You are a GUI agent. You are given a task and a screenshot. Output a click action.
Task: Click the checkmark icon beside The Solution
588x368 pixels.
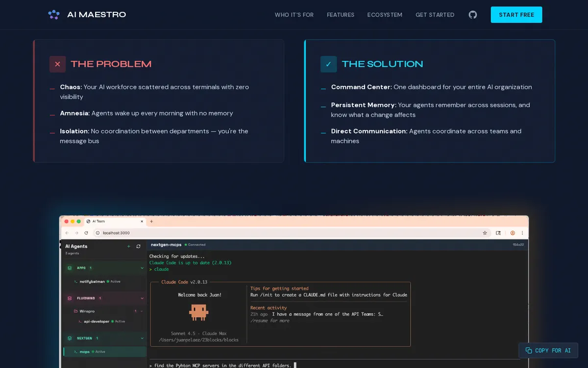click(328, 64)
